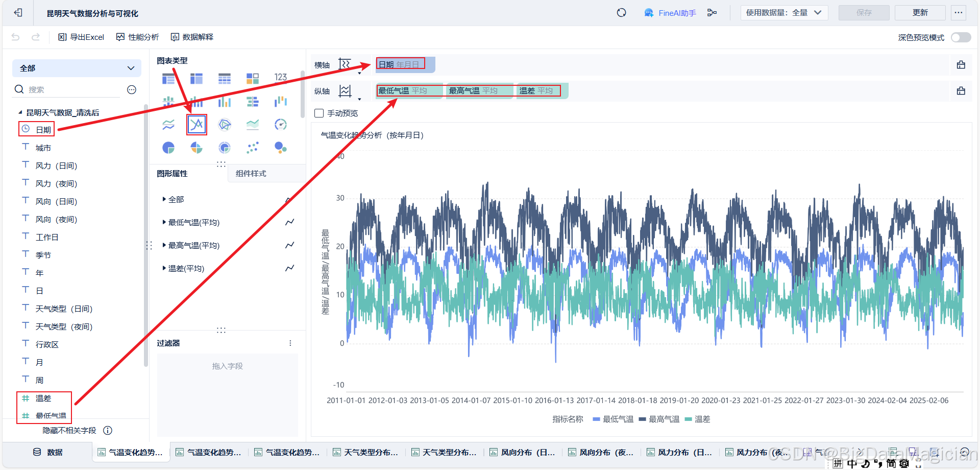This screenshot has height=470, width=980.
Task: Click the icon at right of 纵轴 row
Action: click(x=961, y=91)
